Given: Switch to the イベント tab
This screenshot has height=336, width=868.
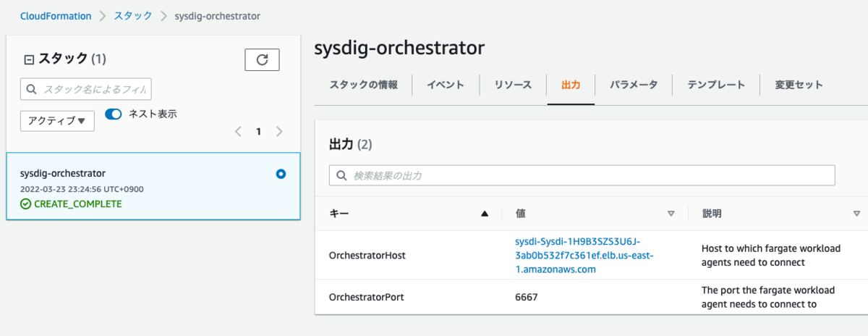Looking at the screenshot, I should click(x=445, y=85).
